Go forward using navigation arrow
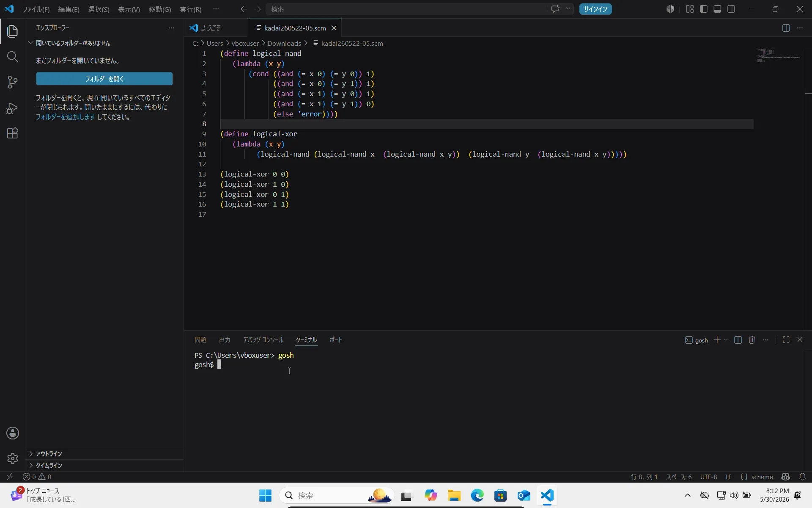The width and height of the screenshot is (812, 508). click(258, 9)
